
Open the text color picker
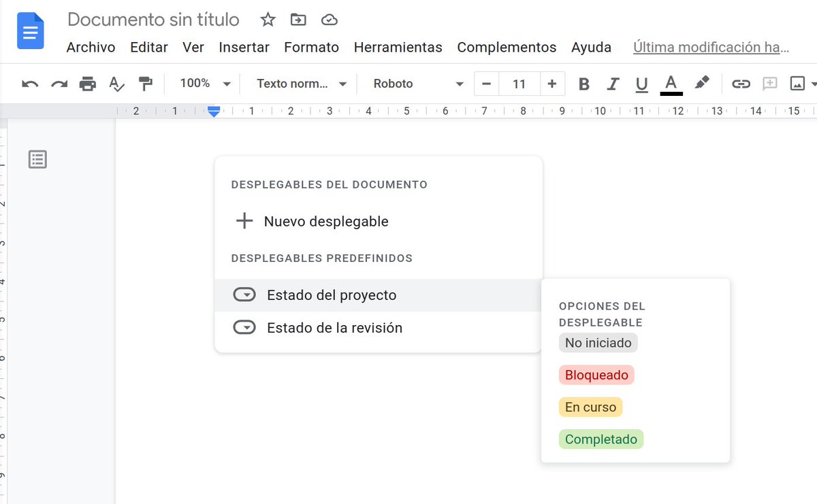coord(671,84)
